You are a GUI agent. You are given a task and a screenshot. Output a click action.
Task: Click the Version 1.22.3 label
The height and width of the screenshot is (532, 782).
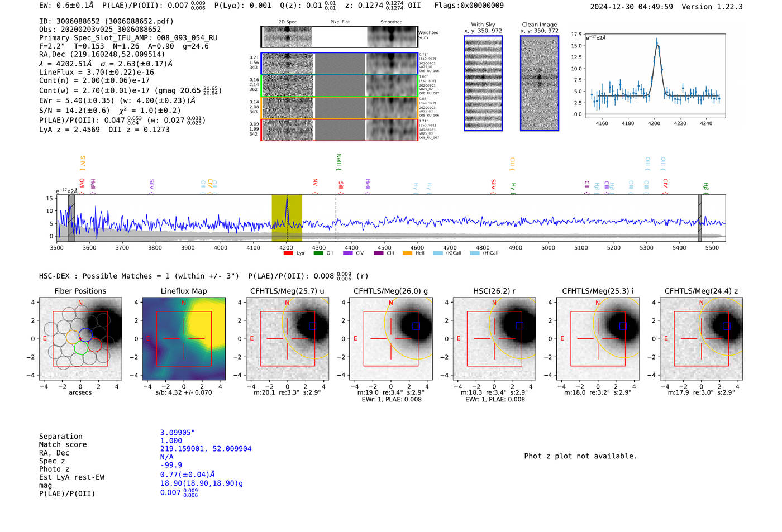(x=712, y=7)
